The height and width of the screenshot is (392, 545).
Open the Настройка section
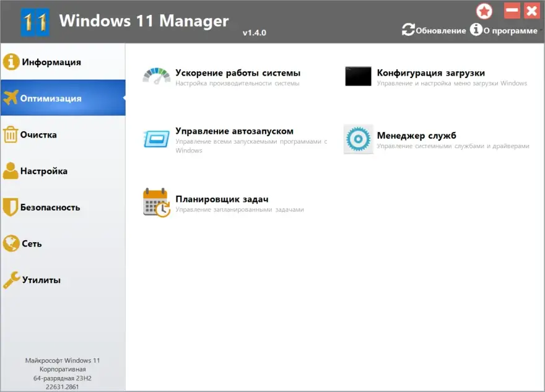[x=63, y=171]
